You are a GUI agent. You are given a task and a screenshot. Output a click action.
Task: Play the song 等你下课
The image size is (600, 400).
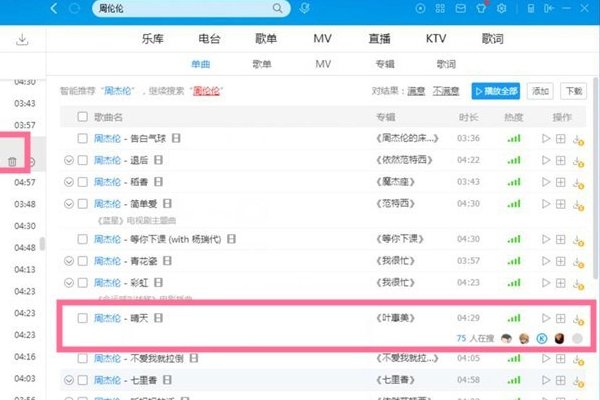pyautogui.click(x=546, y=239)
